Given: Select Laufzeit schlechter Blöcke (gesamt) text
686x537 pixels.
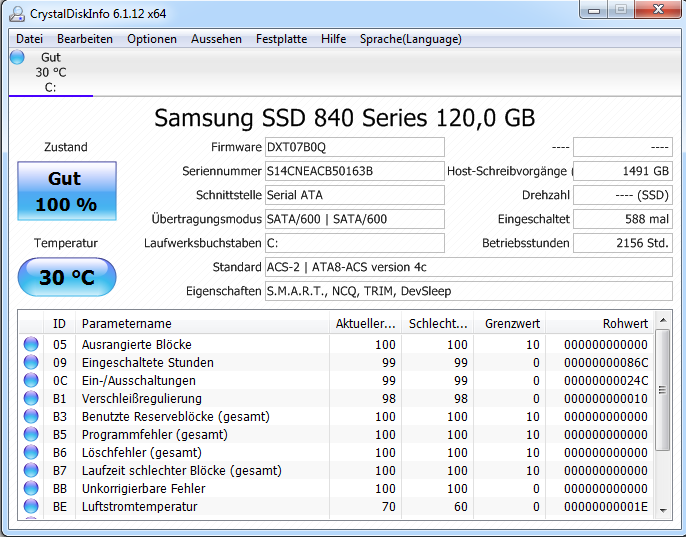Looking at the screenshot, I should pos(182,470).
